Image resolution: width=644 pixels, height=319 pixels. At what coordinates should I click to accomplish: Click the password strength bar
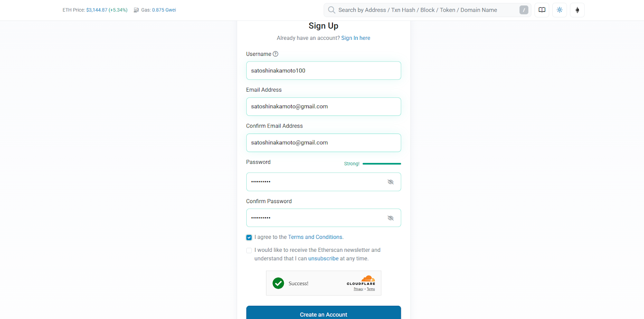tap(382, 164)
